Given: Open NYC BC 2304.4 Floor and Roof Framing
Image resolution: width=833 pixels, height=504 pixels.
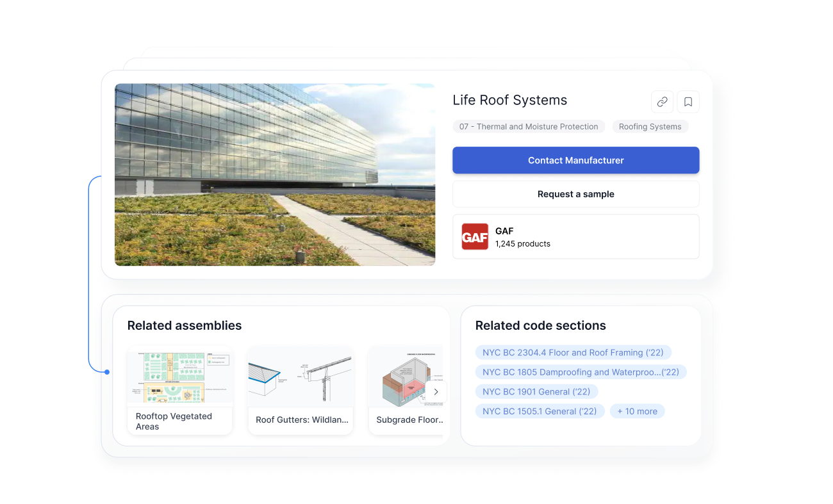Looking at the screenshot, I should click(x=573, y=352).
